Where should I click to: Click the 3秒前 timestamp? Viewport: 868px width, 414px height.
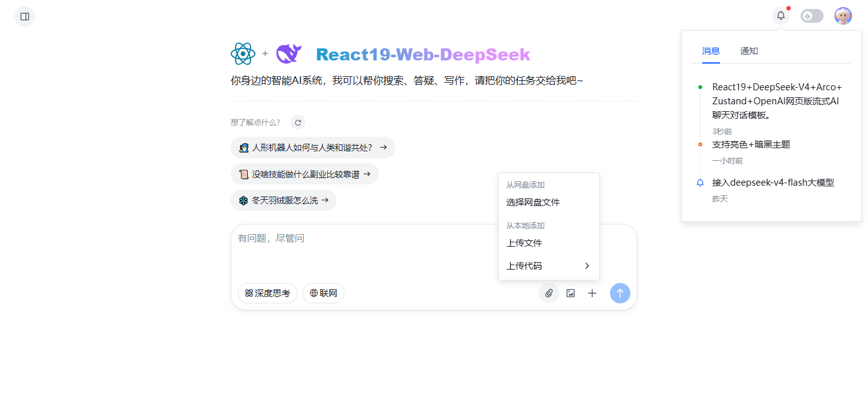pos(722,131)
